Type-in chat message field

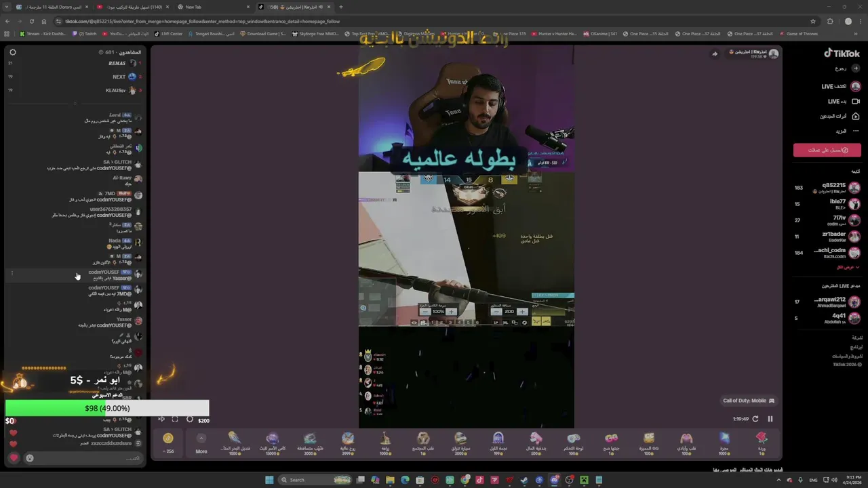[85, 458]
